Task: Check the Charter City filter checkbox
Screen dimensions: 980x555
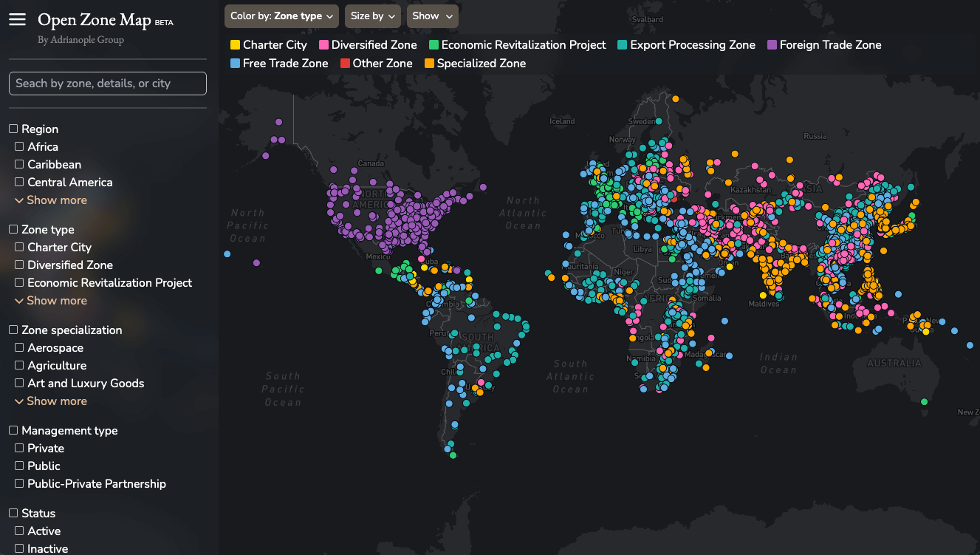Action: 19,248
